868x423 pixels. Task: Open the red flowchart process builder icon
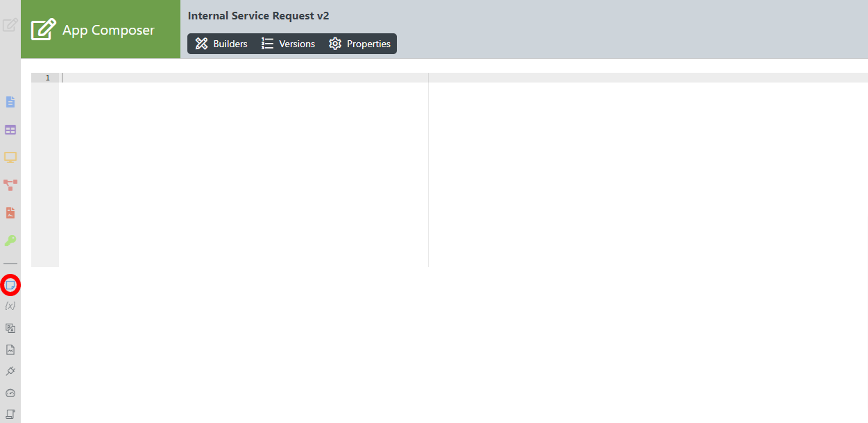[x=10, y=185]
